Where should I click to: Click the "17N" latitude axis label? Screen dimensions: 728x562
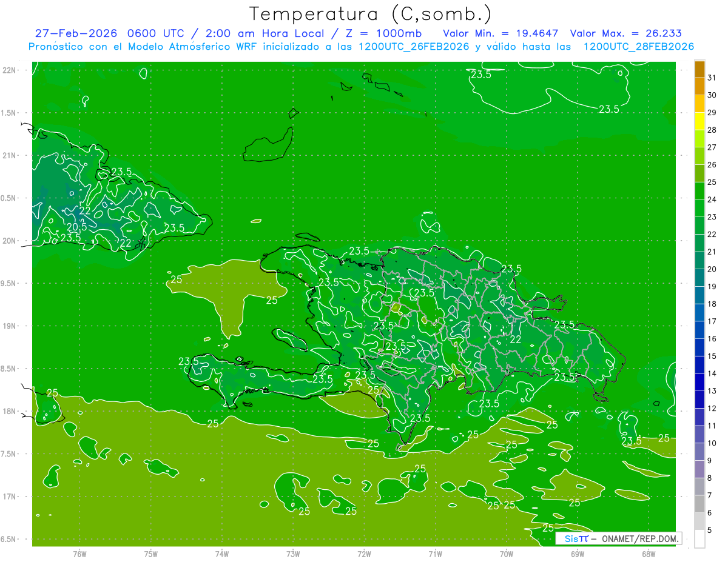[10, 497]
